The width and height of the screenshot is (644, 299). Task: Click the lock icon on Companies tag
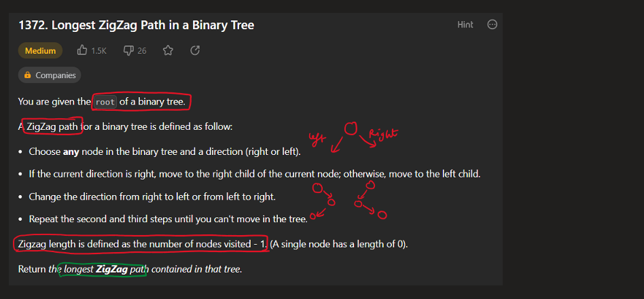[x=27, y=75]
